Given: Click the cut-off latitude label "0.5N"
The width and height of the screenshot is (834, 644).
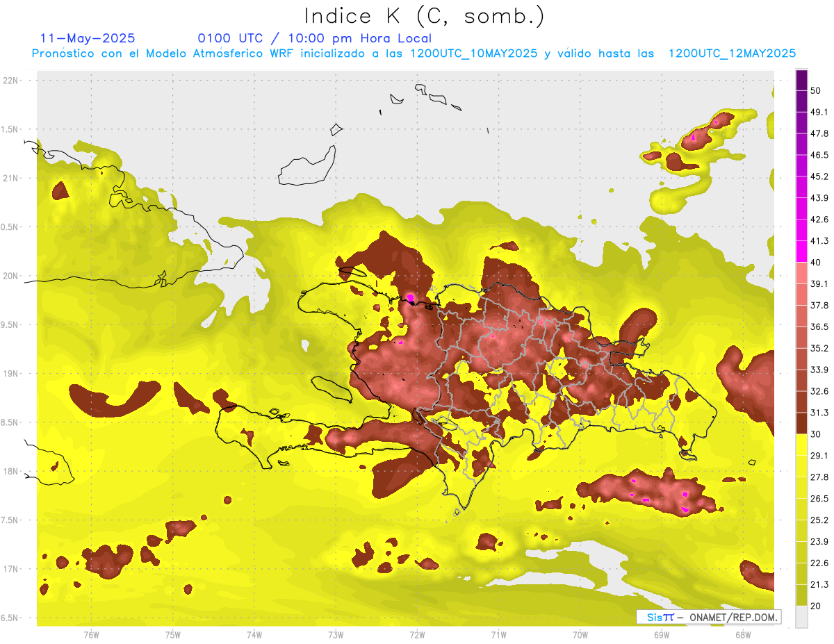Looking at the screenshot, I should 10,227.
